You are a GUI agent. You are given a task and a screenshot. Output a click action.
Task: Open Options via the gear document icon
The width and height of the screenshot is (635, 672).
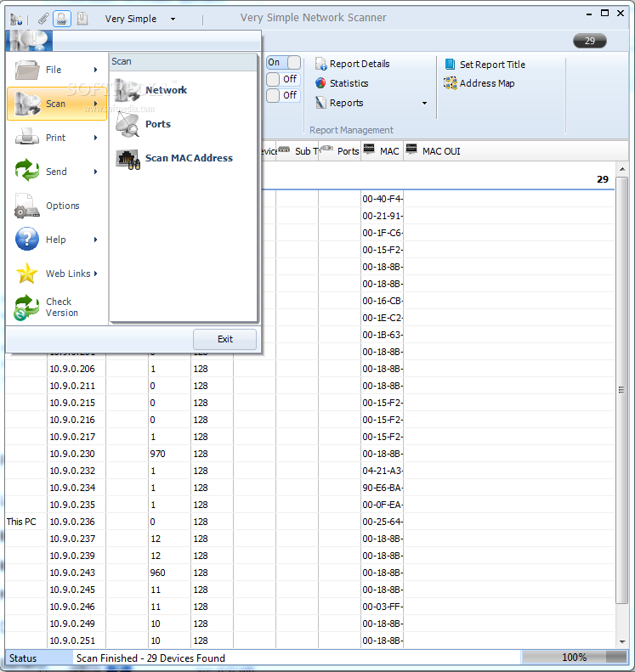pyautogui.click(x=26, y=206)
